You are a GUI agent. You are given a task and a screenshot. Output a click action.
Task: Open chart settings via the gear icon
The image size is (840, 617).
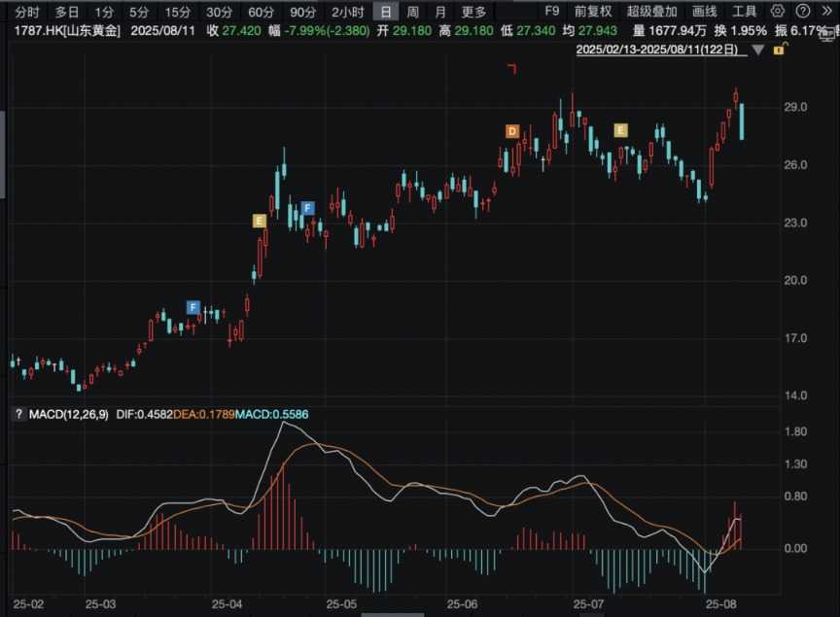coord(777,12)
